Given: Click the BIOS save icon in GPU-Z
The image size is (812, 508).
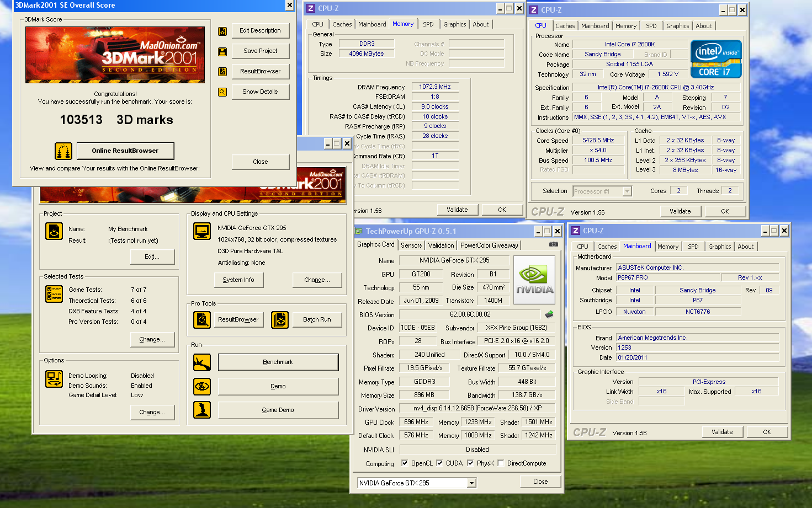Looking at the screenshot, I should coord(549,314).
